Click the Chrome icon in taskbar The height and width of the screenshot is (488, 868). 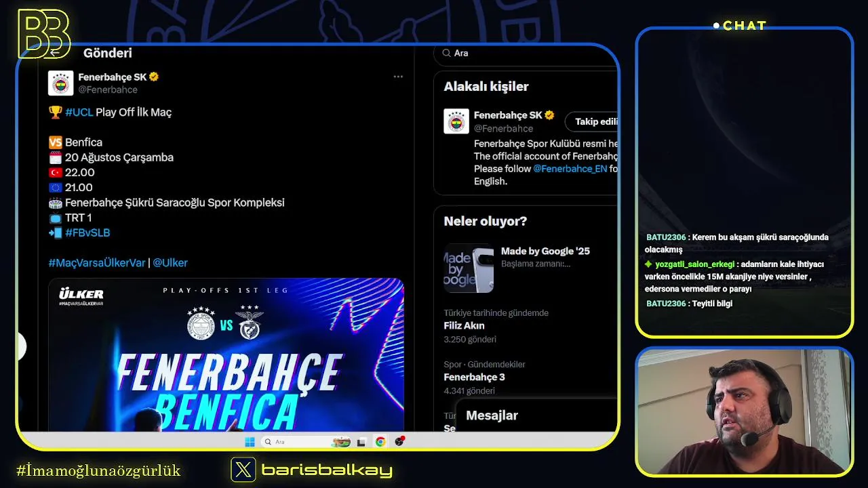click(x=380, y=442)
